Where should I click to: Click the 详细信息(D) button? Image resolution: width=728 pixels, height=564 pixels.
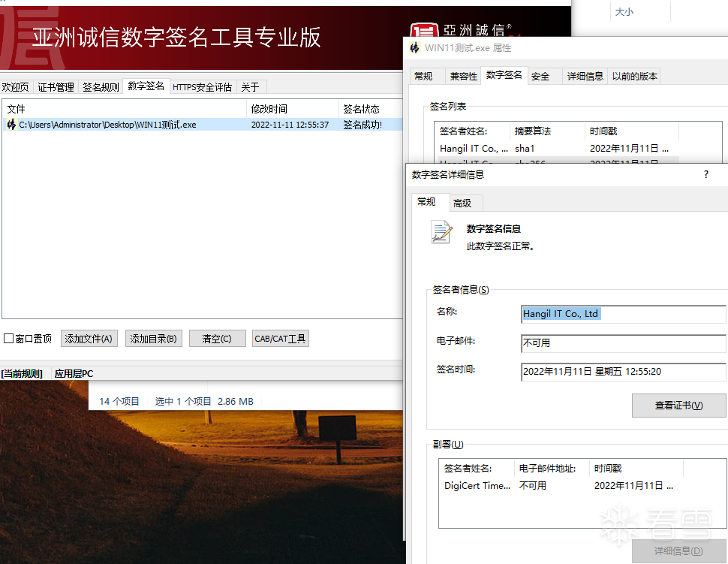tap(678, 551)
